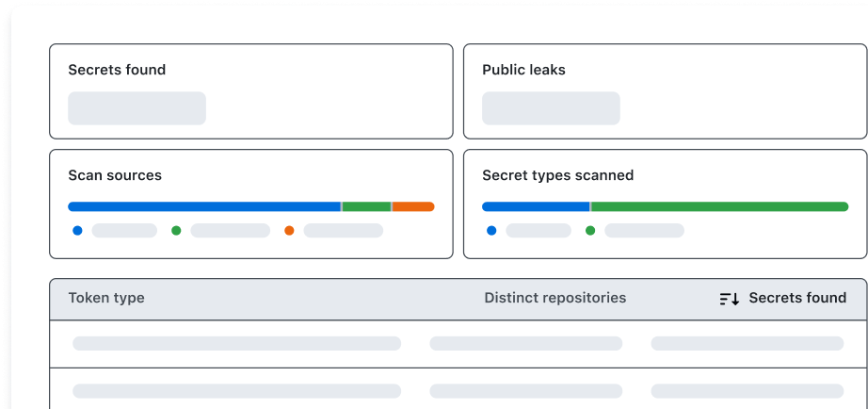
Task: Click the green legend dot under Secret types scanned
Action: [590, 230]
